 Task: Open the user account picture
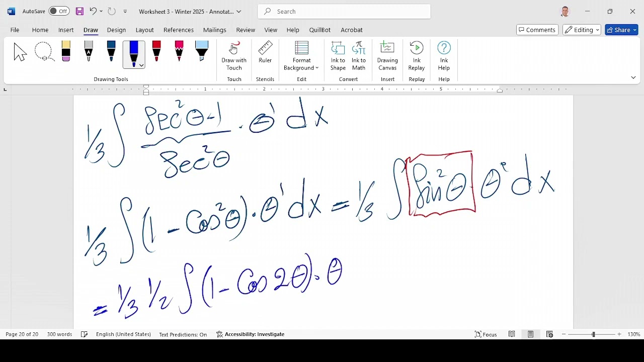pos(565,11)
